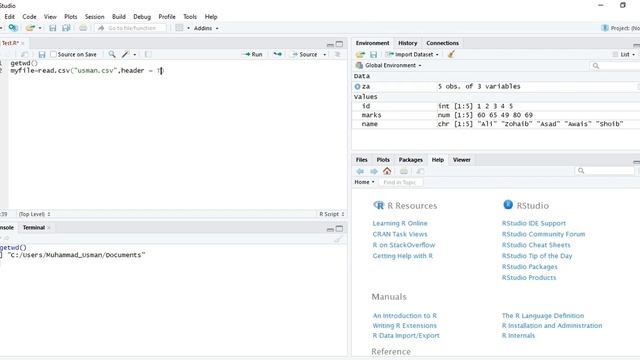Click the Source button
The image size is (640, 360).
click(x=304, y=54)
